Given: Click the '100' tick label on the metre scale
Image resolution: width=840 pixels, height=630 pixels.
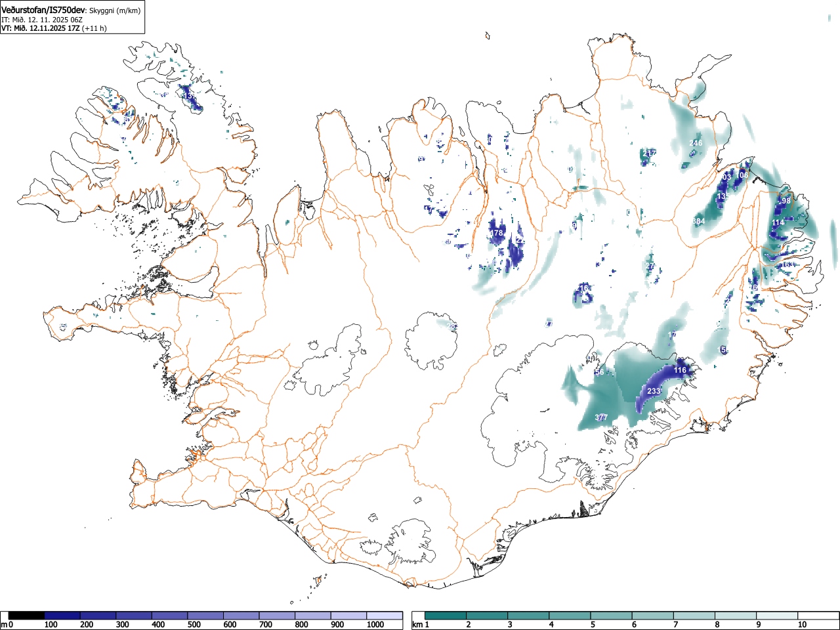Looking at the screenshot, I should 51,625.
